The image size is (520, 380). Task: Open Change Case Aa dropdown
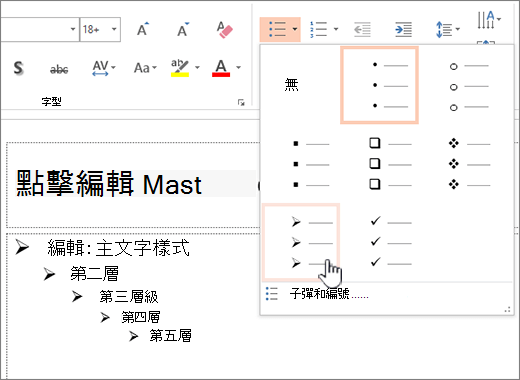tap(145, 68)
